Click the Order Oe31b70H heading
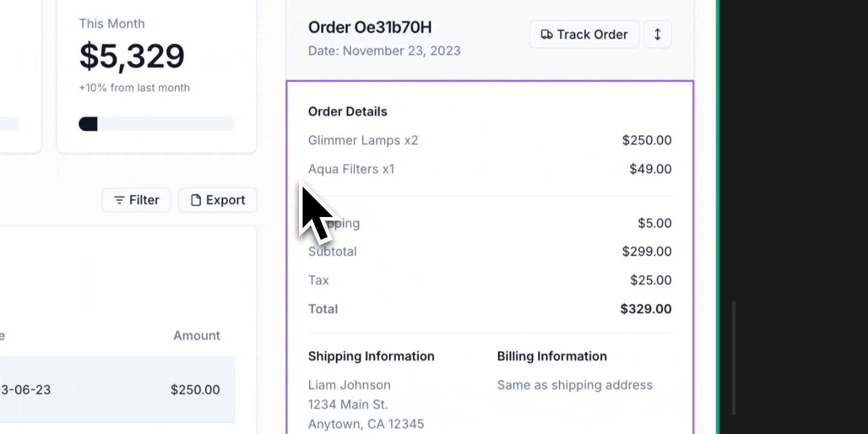The width and height of the screenshot is (868, 434). pyautogui.click(x=370, y=27)
